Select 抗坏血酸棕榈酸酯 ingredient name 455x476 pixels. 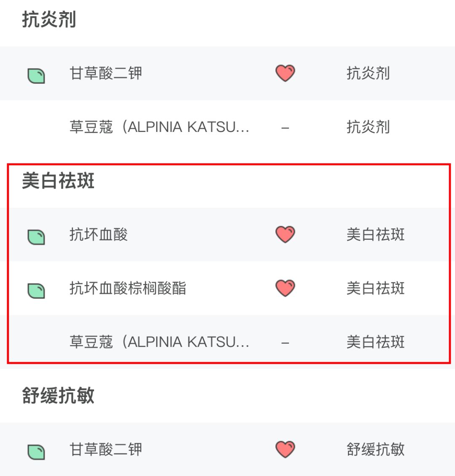128,288
